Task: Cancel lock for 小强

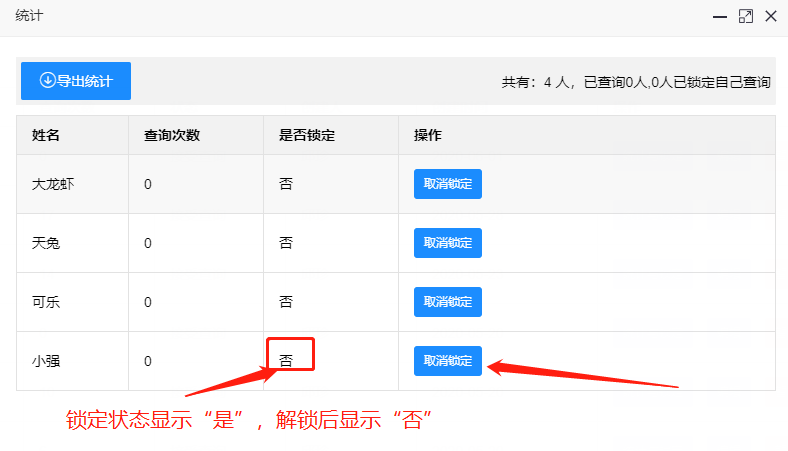Action: [447, 361]
